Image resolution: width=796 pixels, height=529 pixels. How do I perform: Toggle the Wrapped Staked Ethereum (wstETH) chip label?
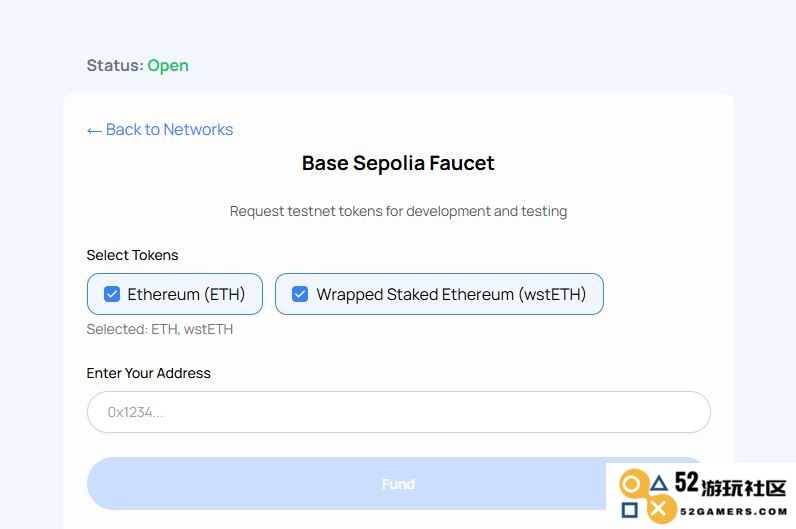pos(451,294)
